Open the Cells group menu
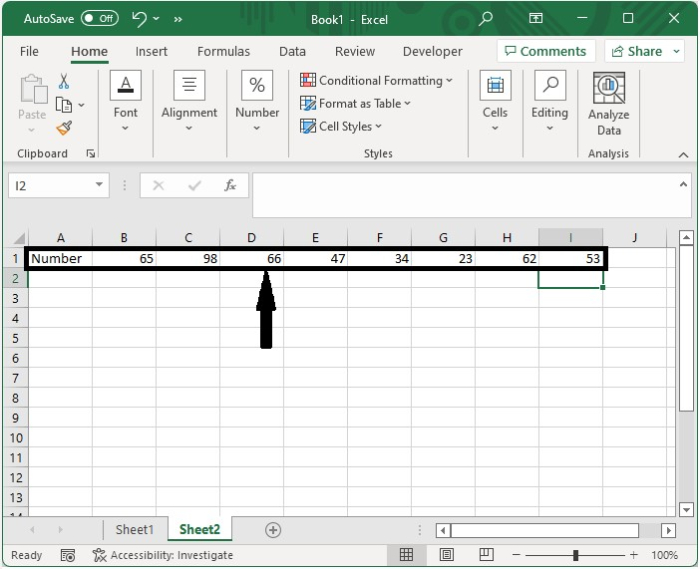The image size is (700, 569). [x=495, y=101]
